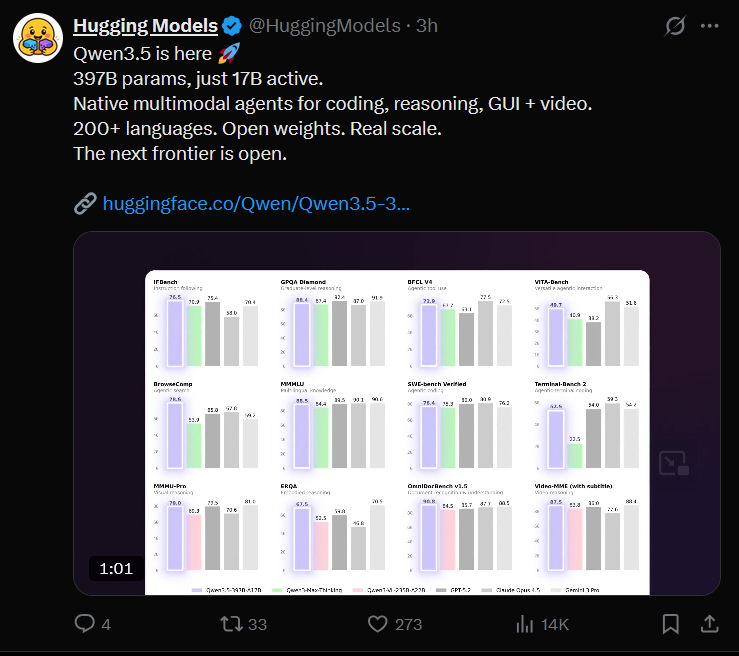Screen dimensions: 739x656
Task: Click the 1:01 video duration badge
Action: 117,569
